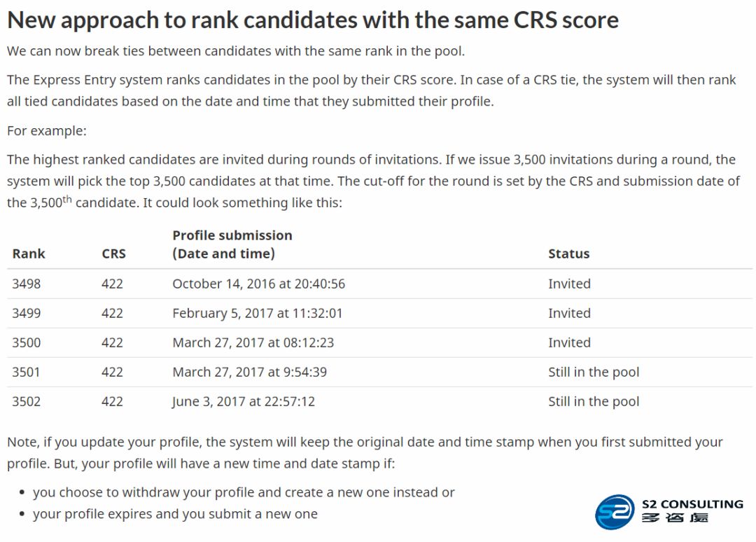The width and height of the screenshot is (756, 542).
Task: Click the profile expires bullet item
Action: [x=176, y=514]
